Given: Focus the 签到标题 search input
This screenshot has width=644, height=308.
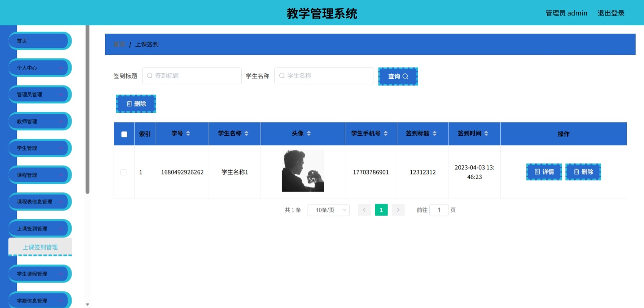Looking at the screenshot, I should pyautogui.click(x=192, y=76).
